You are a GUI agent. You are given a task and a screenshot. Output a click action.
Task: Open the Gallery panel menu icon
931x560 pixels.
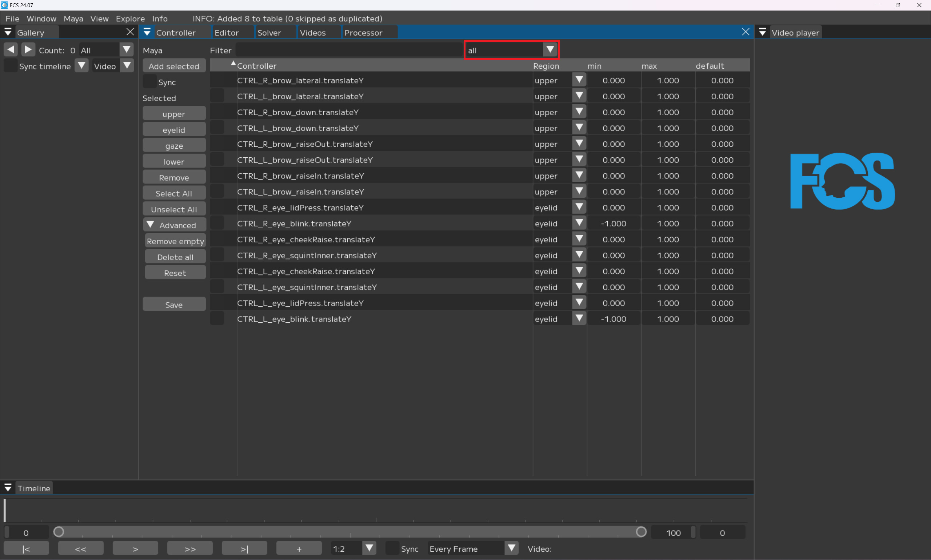tap(8, 32)
